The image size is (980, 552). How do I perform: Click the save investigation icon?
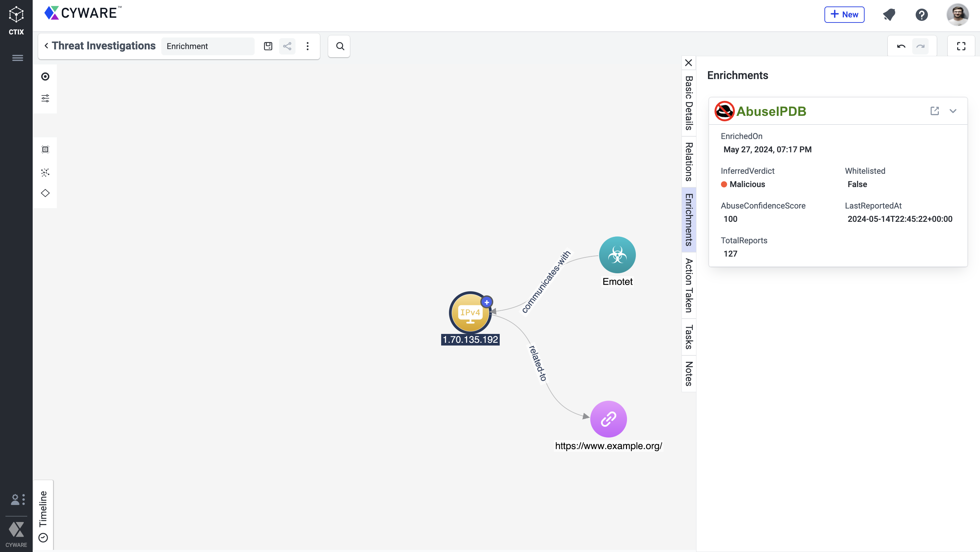click(268, 46)
